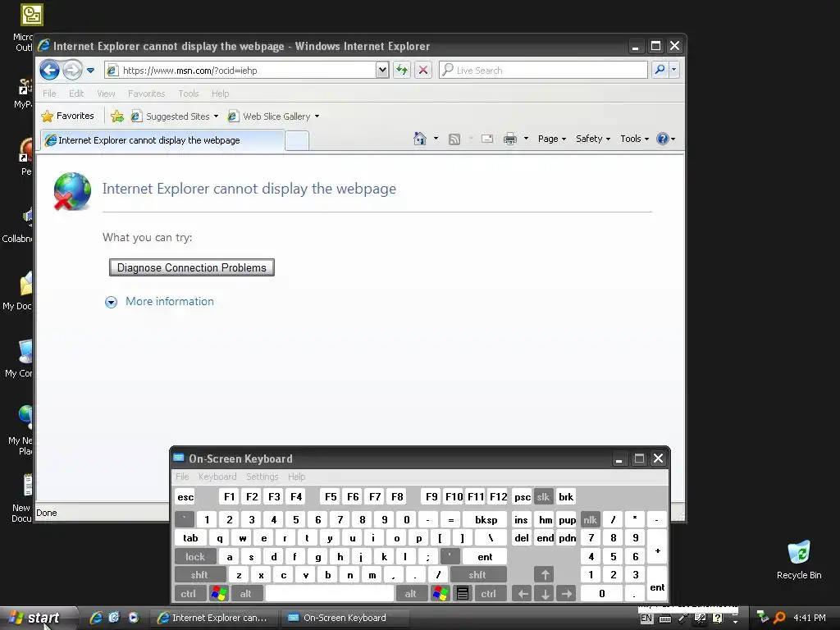
Task: Click the up arrow key on keyboard
Action: point(545,575)
